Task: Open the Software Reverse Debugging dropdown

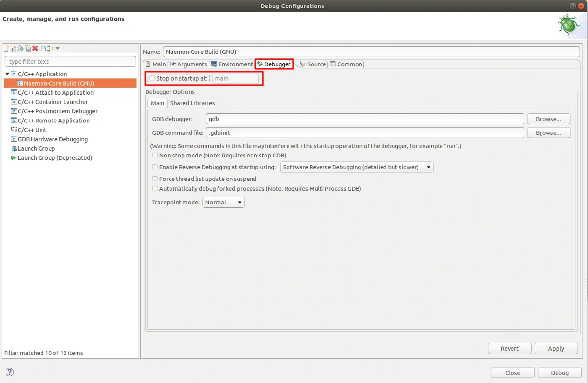Action: (x=357, y=167)
